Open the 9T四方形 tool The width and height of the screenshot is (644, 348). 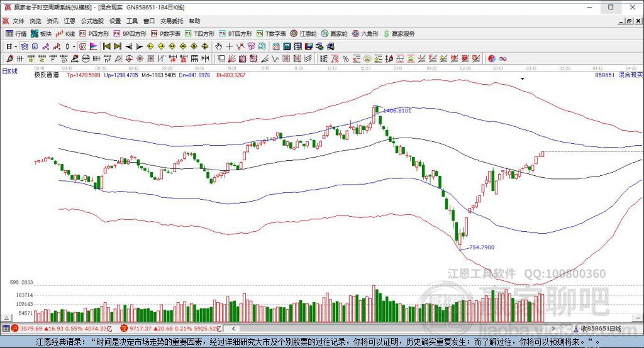(x=235, y=34)
